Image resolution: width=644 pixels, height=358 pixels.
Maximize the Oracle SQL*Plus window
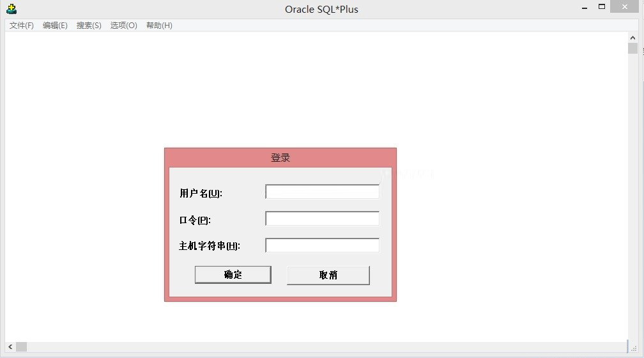click(602, 6)
